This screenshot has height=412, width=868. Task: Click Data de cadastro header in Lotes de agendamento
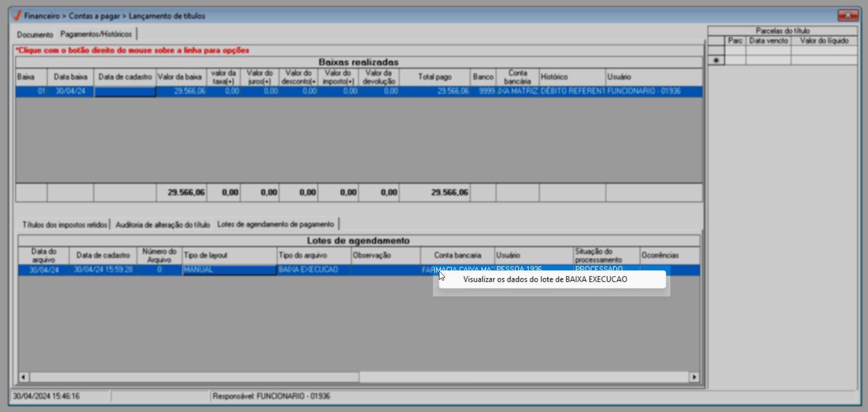(x=103, y=255)
